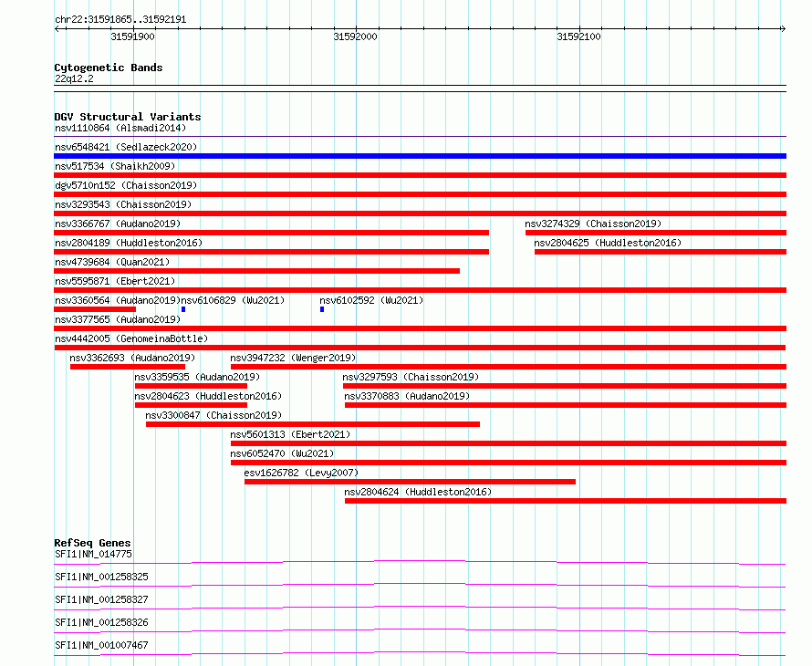The width and height of the screenshot is (812, 666).
Task: Select the nsv3366767 (Audano2019) label
Action: [118, 224]
